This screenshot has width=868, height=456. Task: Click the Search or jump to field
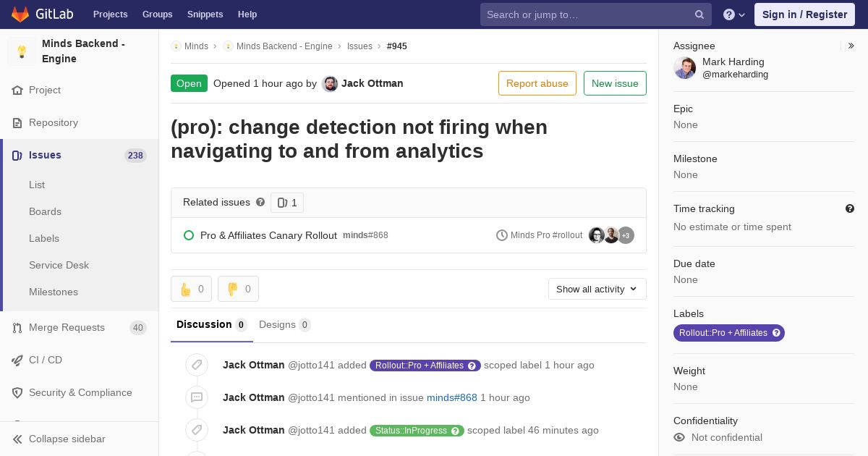click(x=596, y=14)
